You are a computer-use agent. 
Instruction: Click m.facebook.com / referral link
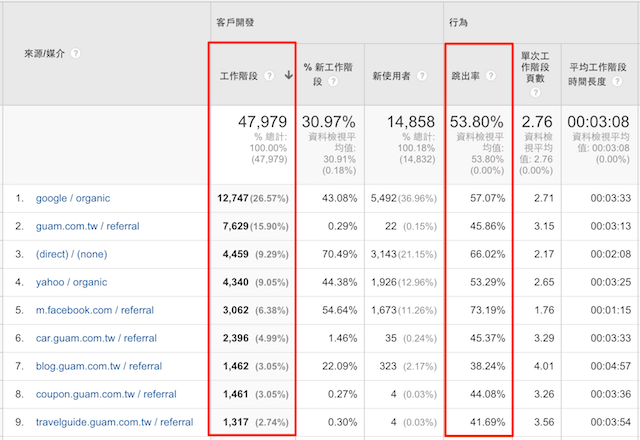[95, 310]
